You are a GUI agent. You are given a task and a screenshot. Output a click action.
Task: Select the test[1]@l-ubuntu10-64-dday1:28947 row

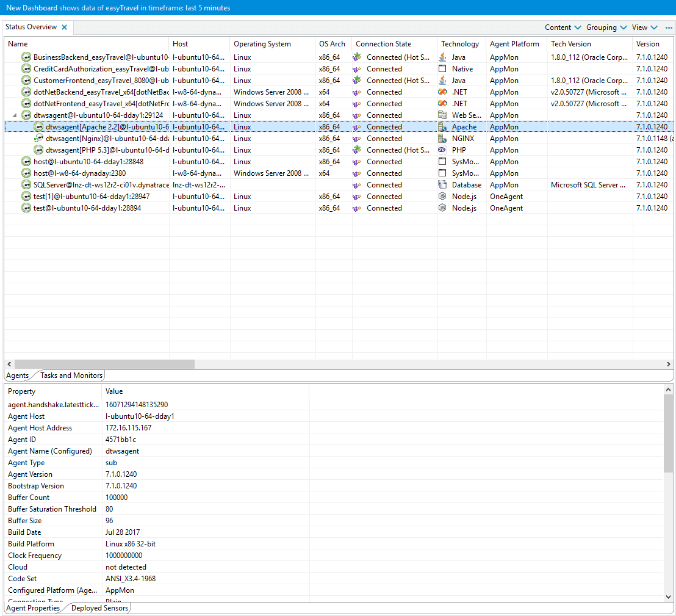pos(339,196)
